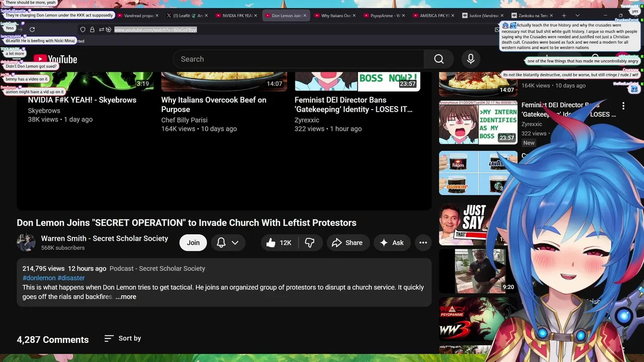Image resolution: width=644 pixels, height=362 pixels.
Task: Close the Why Italians Overcook tab
Action: [x=354, y=16]
